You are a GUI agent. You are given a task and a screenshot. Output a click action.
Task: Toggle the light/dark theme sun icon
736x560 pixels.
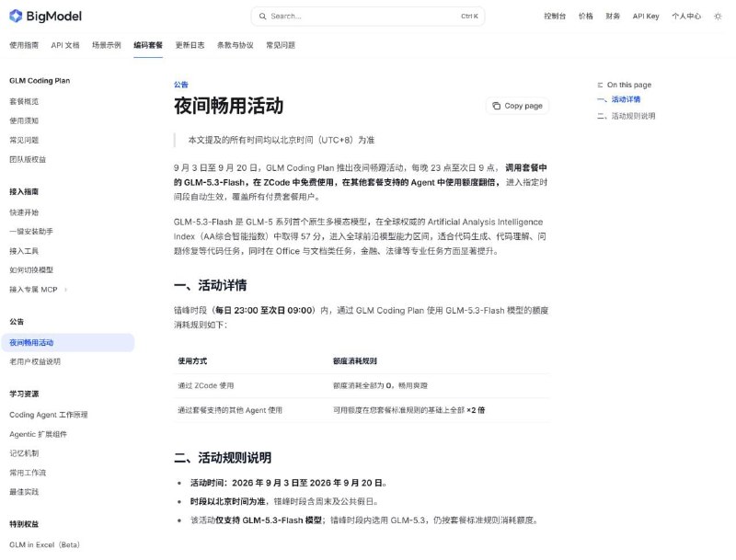[x=718, y=17]
